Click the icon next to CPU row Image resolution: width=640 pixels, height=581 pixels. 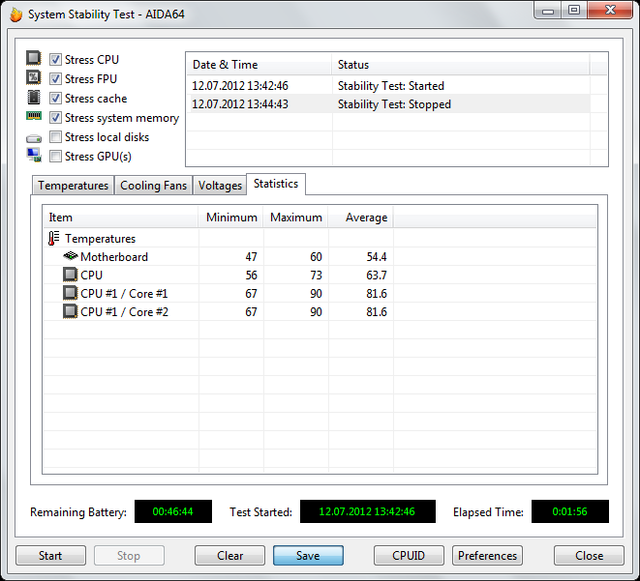[x=70, y=274]
